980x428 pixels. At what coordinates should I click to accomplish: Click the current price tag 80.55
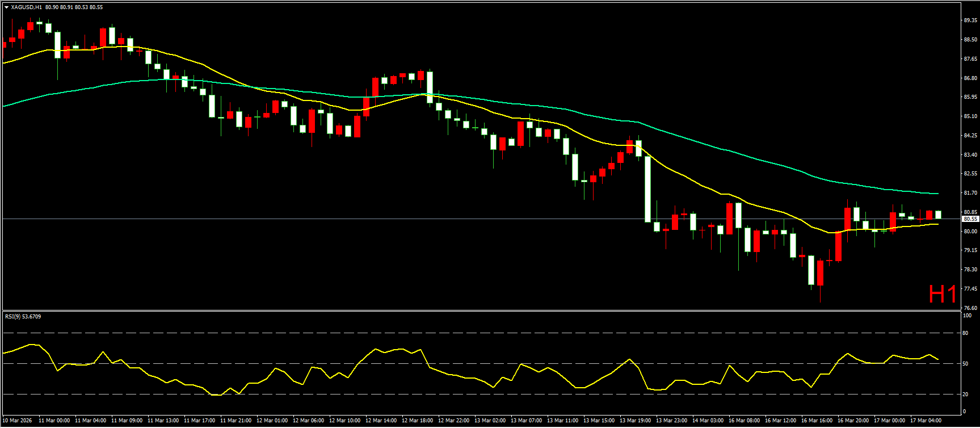click(970, 219)
